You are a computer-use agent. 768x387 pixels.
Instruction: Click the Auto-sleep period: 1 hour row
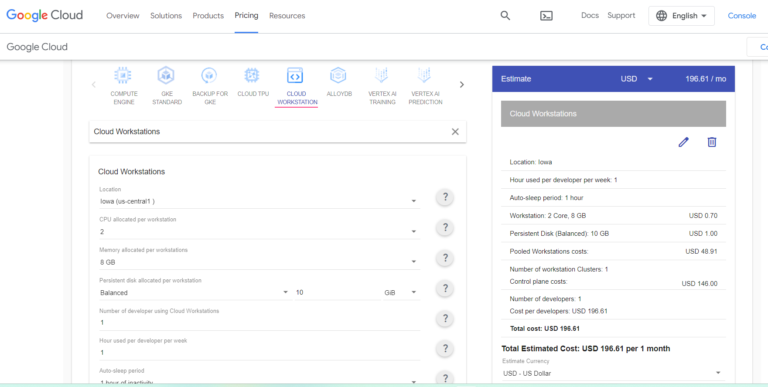[x=613, y=198]
